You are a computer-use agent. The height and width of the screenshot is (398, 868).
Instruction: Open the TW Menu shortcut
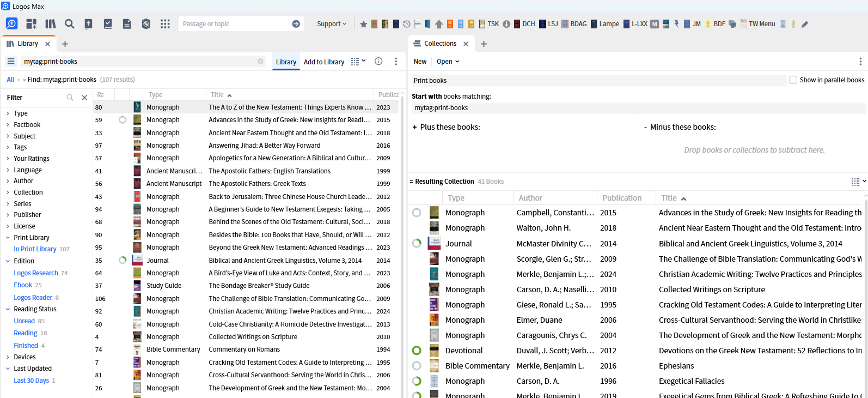757,24
